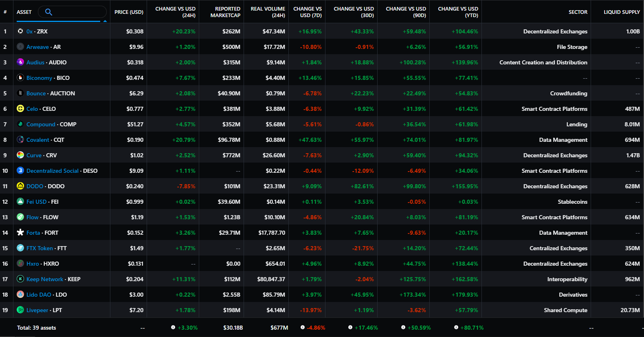Open the Decentralized Social asset link

(52, 171)
